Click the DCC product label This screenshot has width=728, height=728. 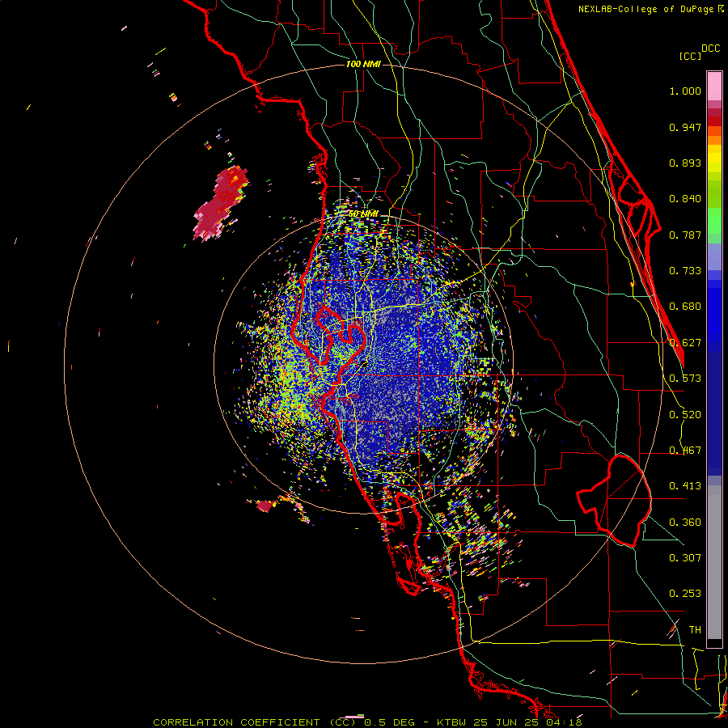coord(710,49)
